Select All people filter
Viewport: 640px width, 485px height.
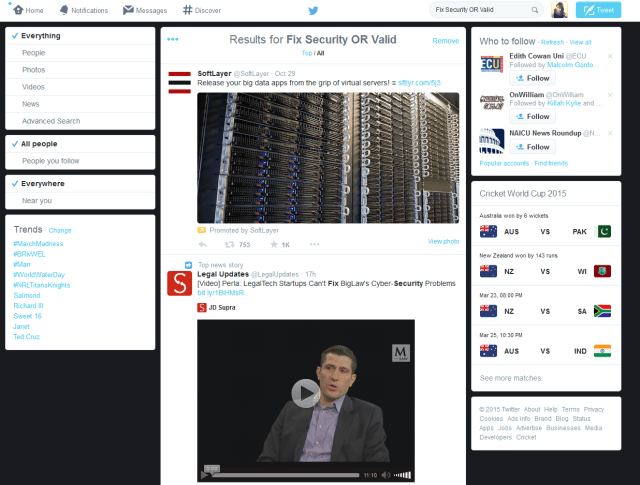[x=80, y=144]
